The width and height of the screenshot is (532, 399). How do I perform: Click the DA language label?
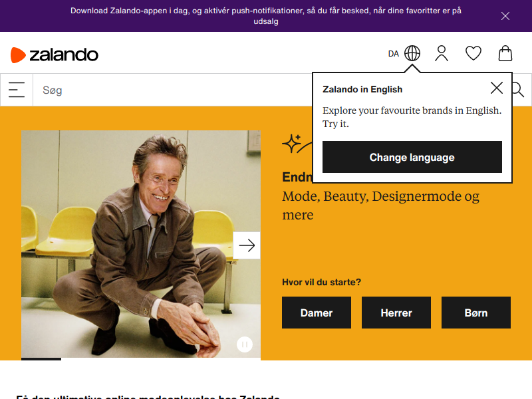click(394, 54)
